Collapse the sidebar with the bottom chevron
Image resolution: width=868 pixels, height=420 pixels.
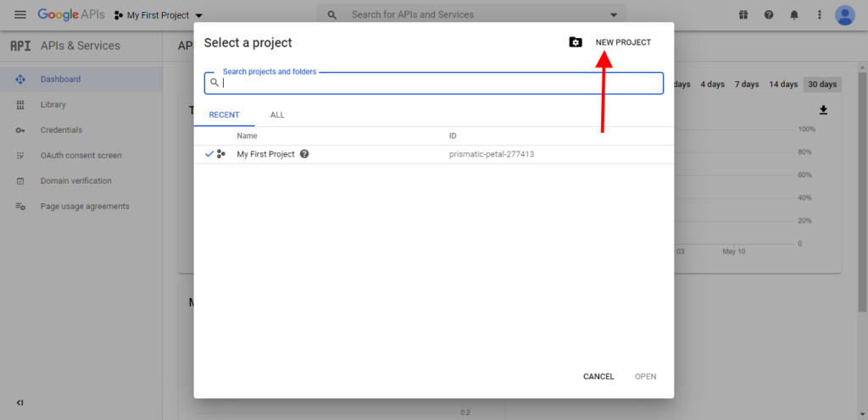(x=20, y=403)
